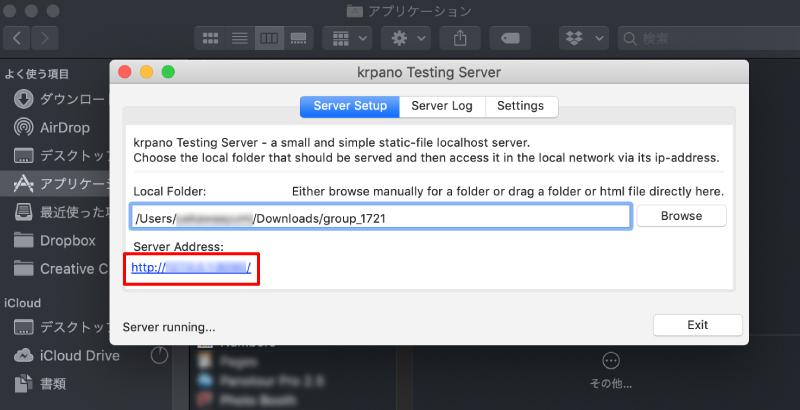
Task: Switch to the Server Log tab
Action: pyautogui.click(x=442, y=106)
